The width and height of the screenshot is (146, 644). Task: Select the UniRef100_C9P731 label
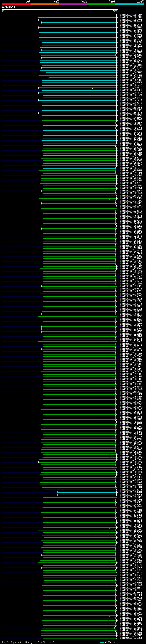point(131,555)
